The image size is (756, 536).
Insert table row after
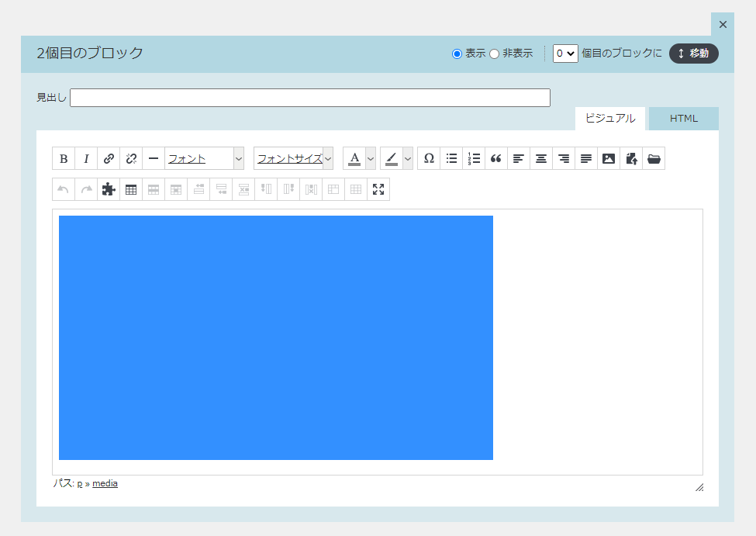[x=221, y=189]
